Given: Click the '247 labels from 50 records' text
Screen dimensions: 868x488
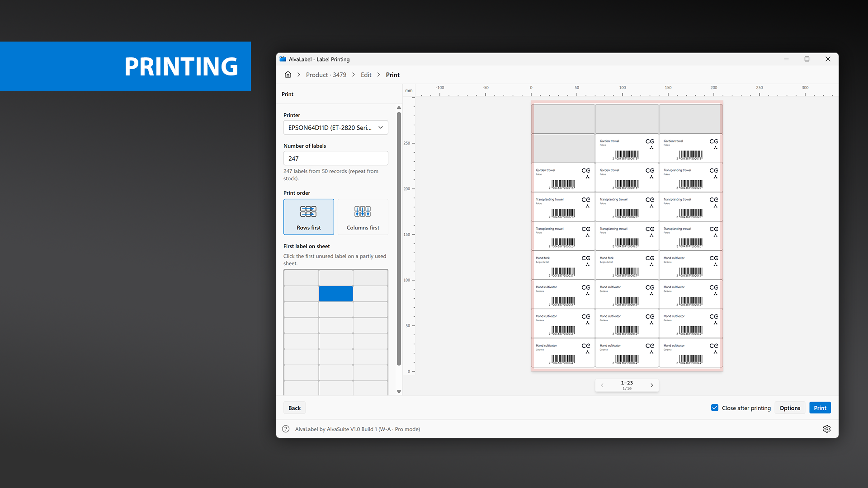Looking at the screenshot, I should pos(331,175).
